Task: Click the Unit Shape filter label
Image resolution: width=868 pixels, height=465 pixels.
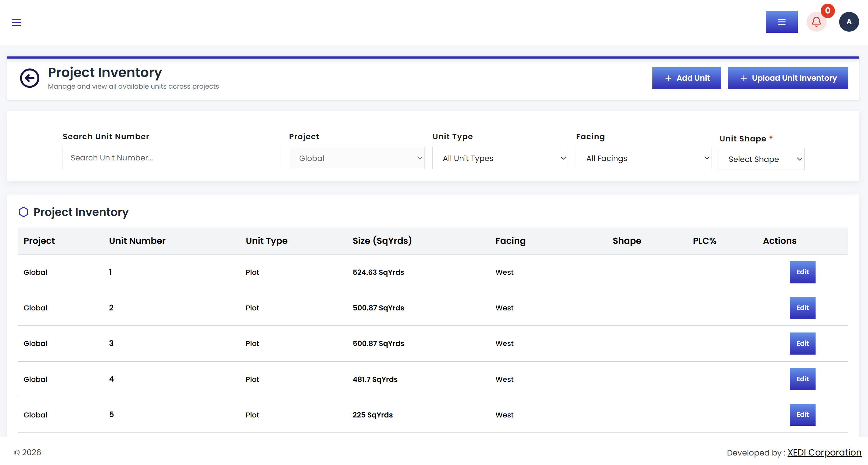Action: click(746, 139)
